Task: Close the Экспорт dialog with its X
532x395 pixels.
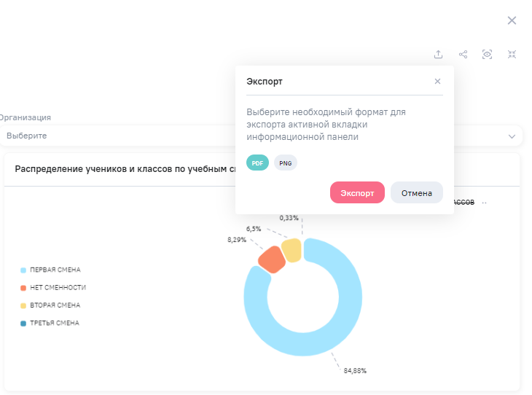Action: click(x=437, y=82)
